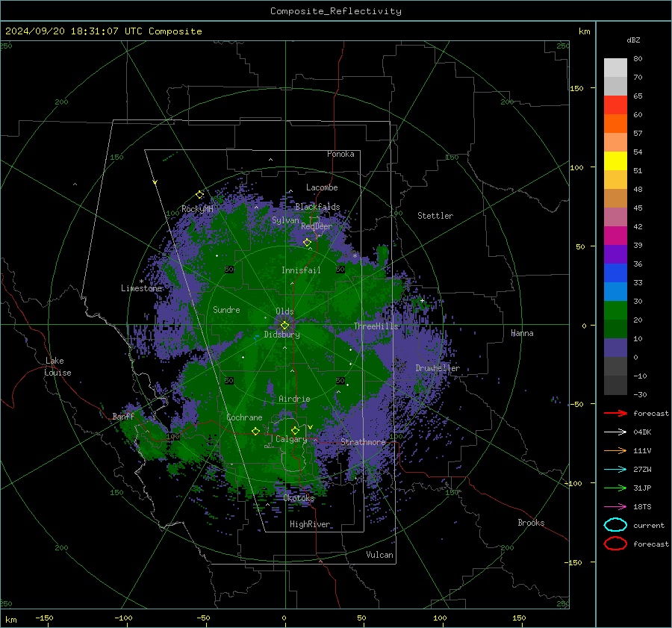Click the orange 57–60 dBZ swatch

coord(615,124)
